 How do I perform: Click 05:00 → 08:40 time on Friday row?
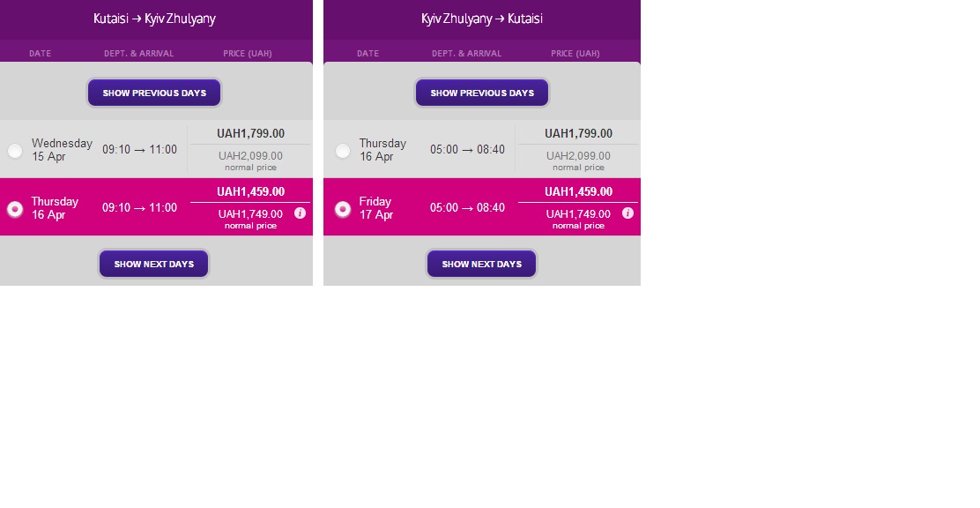click(x=467, y=208)
